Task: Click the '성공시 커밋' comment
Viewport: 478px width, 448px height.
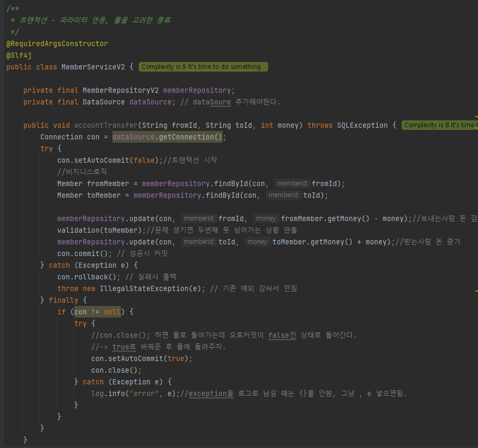Action: [149, 253]
